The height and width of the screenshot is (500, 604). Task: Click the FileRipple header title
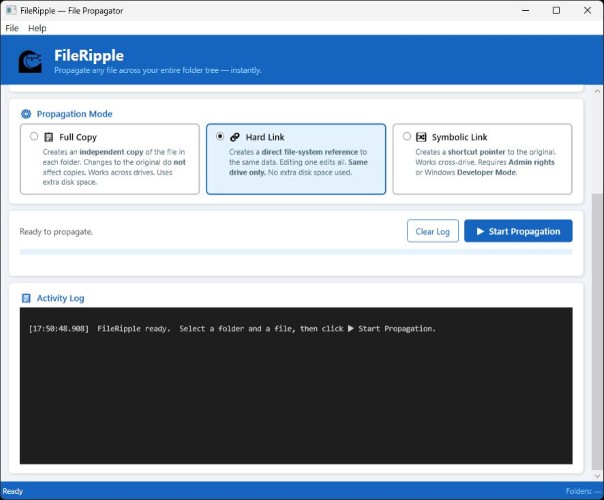pyautogui.click(x=89, y=56)
